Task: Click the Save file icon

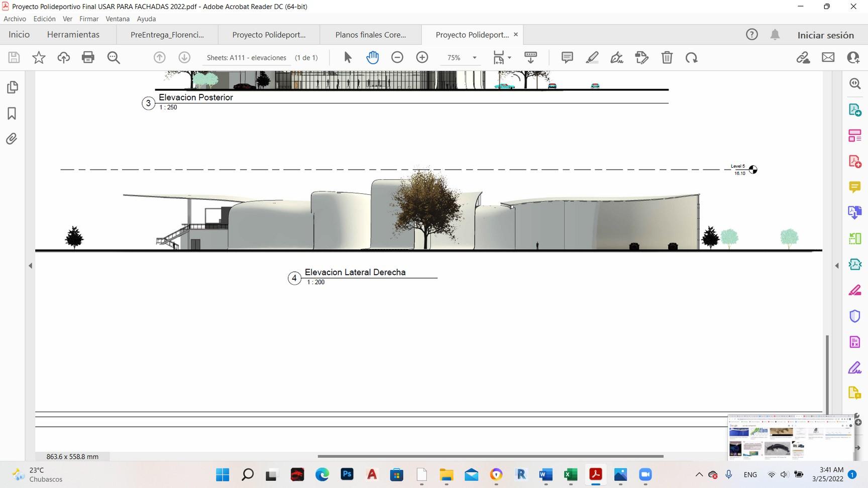Action: 14,58
